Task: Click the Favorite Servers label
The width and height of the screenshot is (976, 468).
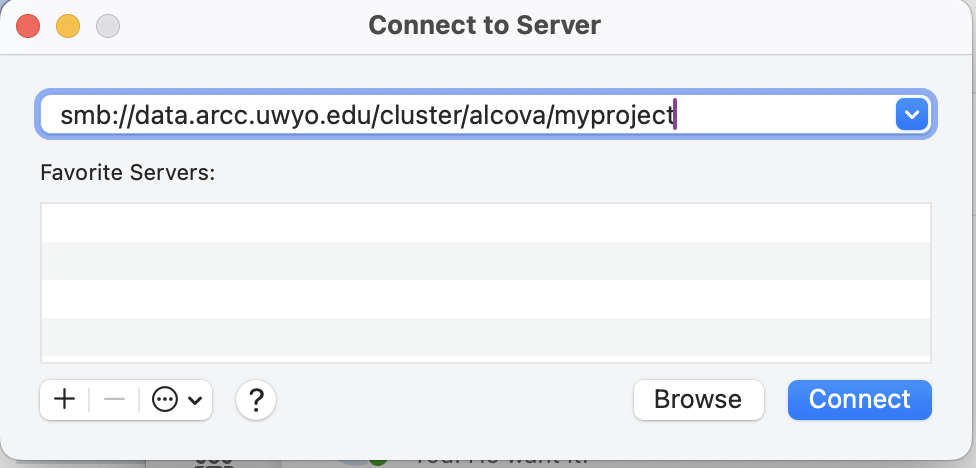Action: point(128,172)
